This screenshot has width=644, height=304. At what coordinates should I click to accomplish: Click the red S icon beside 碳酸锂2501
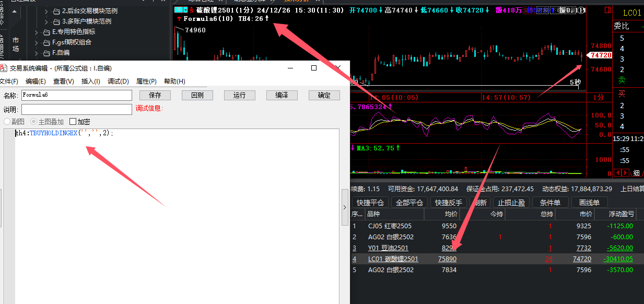(x=192, y=10)
